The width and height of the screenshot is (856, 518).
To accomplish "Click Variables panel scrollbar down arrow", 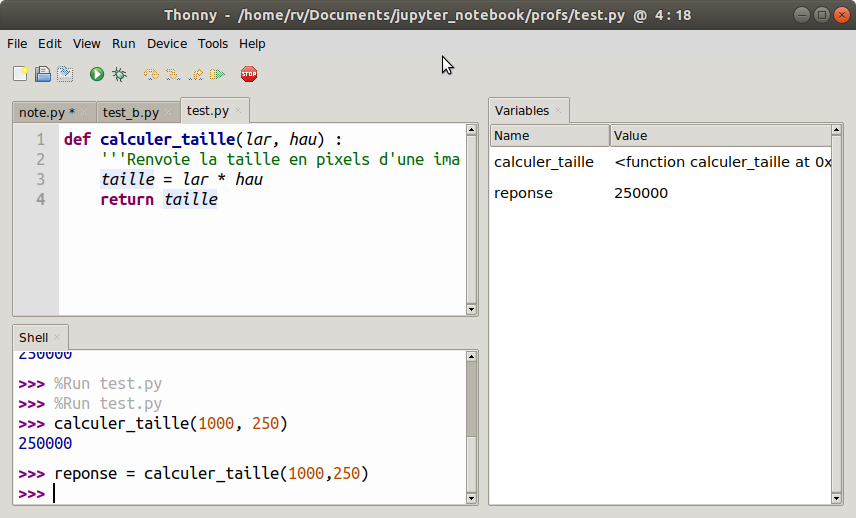I will click(x=836, y=498).
